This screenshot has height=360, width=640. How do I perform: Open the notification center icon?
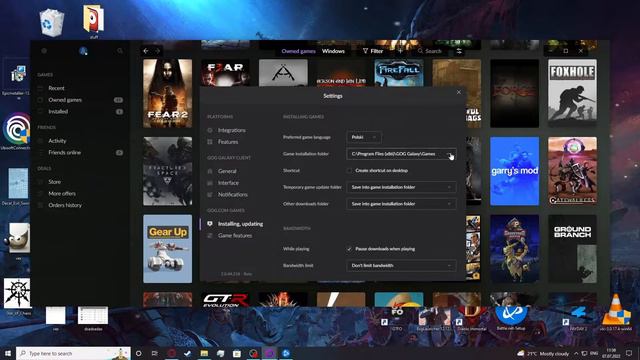629,353
